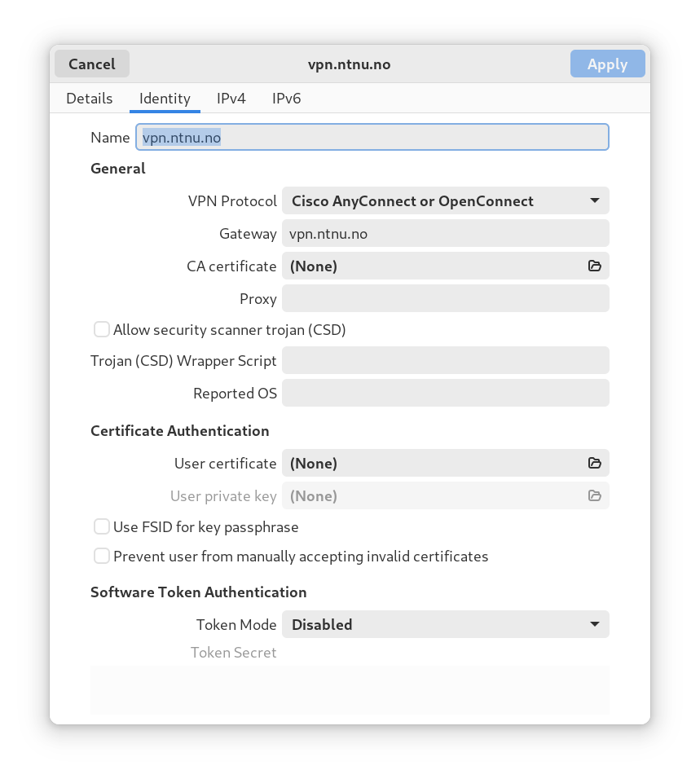Open the Token Mode dropdown
The image size is (700, 779).
(x=446, y=624)
